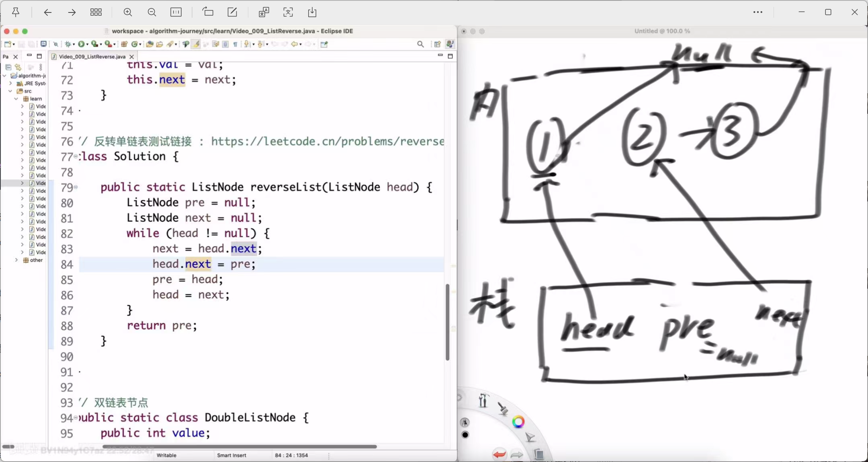The width and height of the screenshot is (868, 462).
Task: Click the editor vertical scrollbar thumb
Action: tap(447, 322)
